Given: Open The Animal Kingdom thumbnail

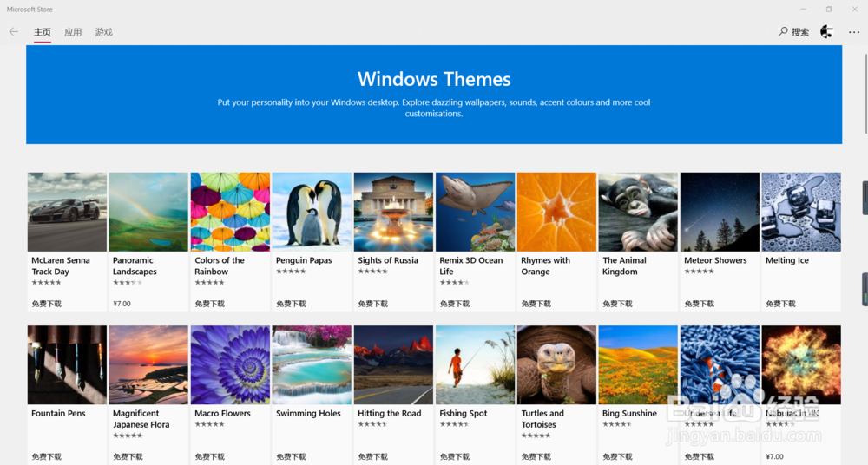Looking at the screenshot, I should pyautogui.click(x=638, y=212).
